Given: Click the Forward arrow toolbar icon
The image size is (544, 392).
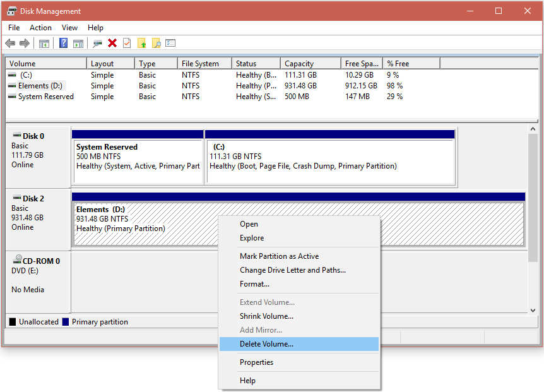Looking at the screenshot, I should [x=25, y=43].
